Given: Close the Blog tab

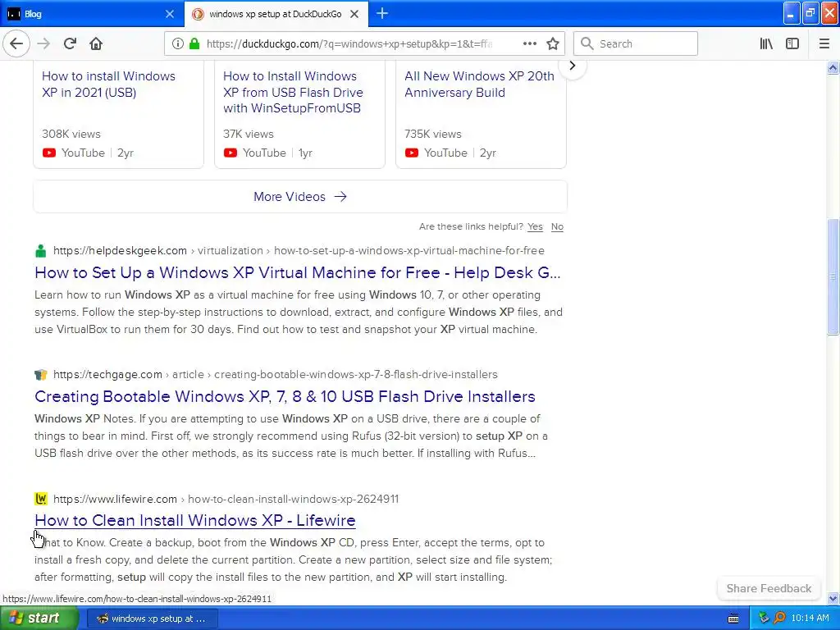Looking at the screenshot, I should click(x=169, y=14).
